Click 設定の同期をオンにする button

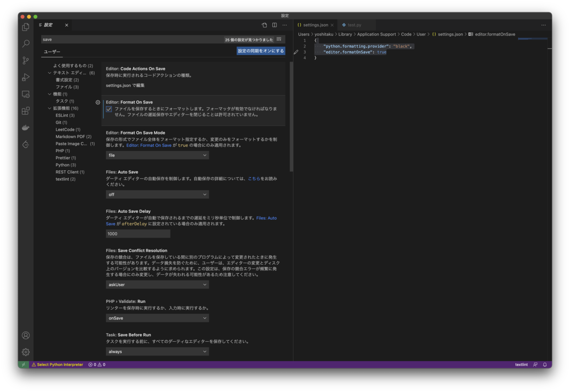pyautogui.click(x=261, y=51)
